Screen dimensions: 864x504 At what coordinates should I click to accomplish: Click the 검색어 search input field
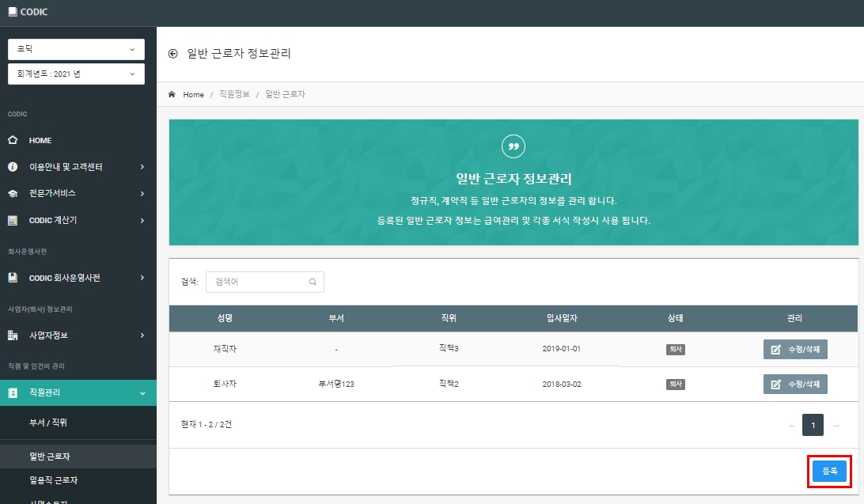tap(264, 282)
